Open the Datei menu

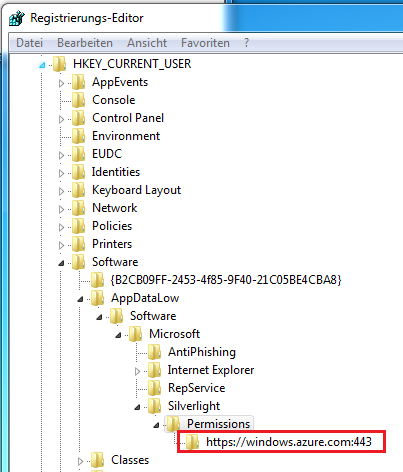[29, 43]
